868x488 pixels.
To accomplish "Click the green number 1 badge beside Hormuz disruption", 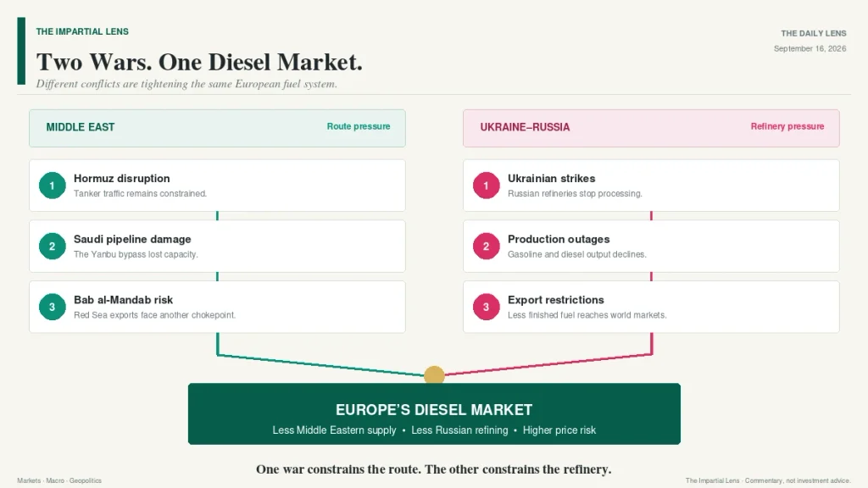I will pyautogui.click(x=52, y=186).
